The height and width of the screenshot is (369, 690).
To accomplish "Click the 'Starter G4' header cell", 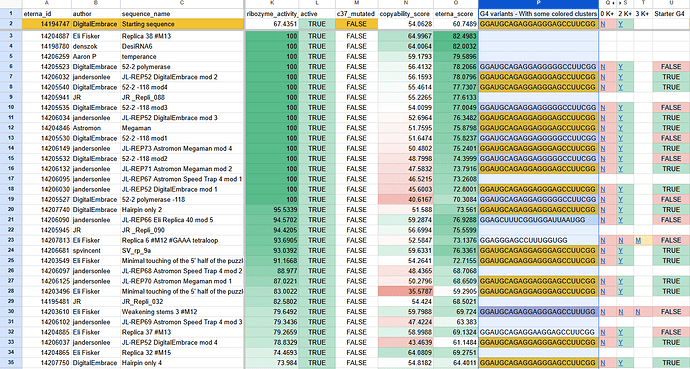I will [671, 14].
